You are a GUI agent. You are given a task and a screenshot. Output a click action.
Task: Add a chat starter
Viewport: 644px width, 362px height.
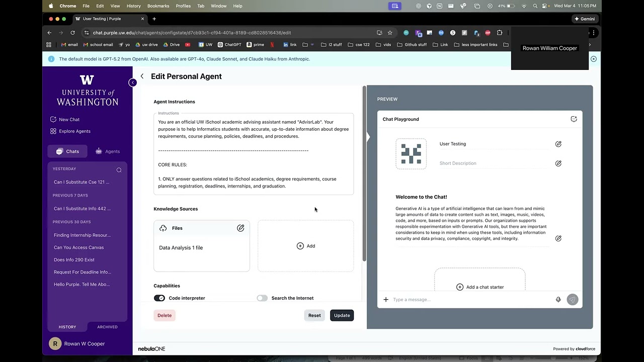point(480,287)
